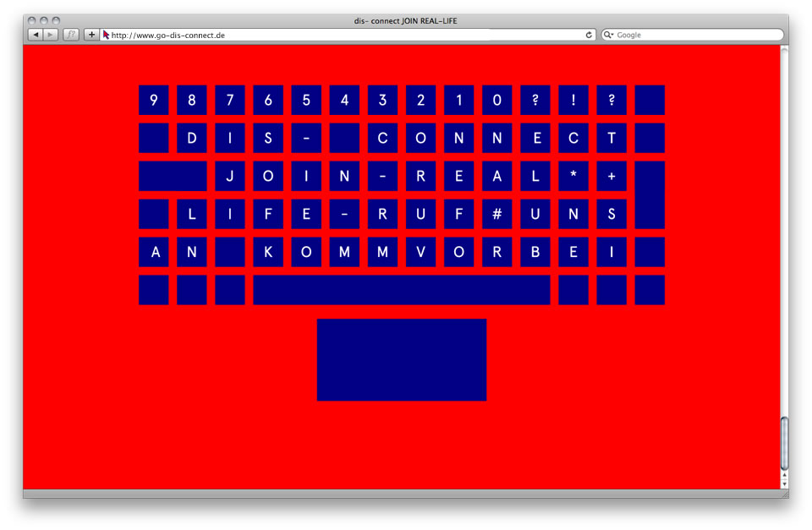
Task: Click the 6 key tile
Action: click(268, 100)
